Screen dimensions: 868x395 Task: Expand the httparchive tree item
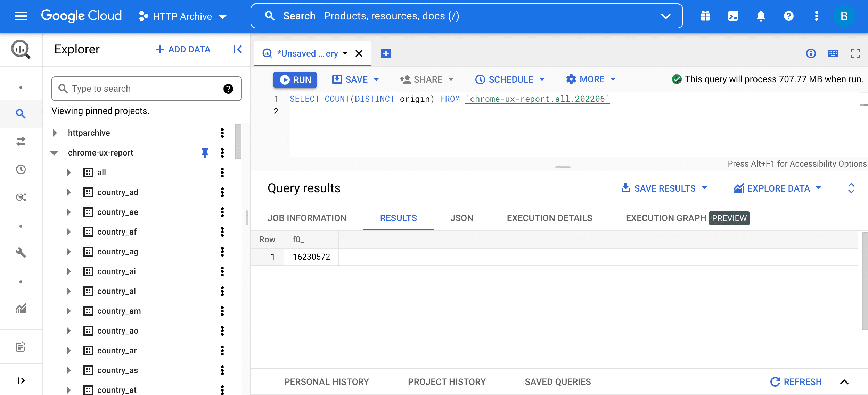(x=55, y=133)
